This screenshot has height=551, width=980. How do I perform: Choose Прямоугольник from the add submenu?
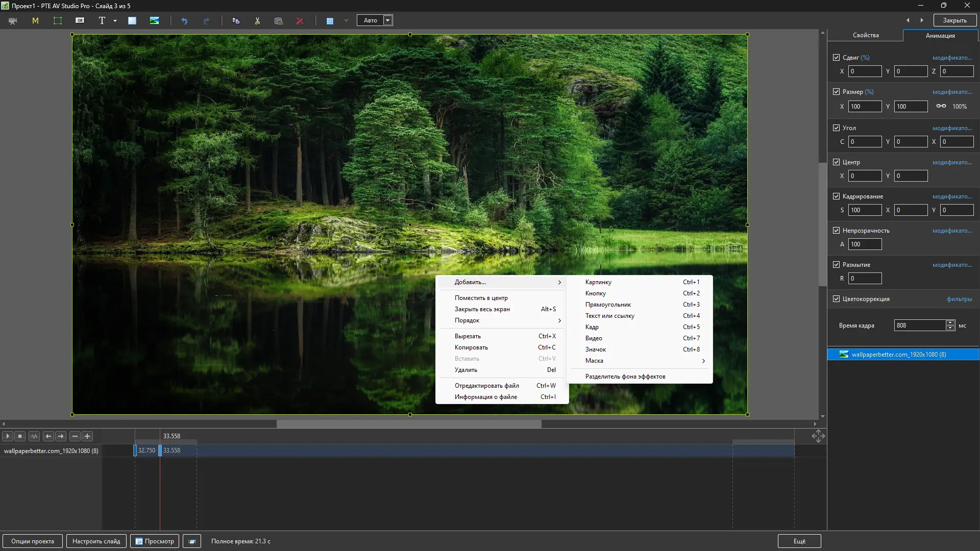click(x=608, y=305)
